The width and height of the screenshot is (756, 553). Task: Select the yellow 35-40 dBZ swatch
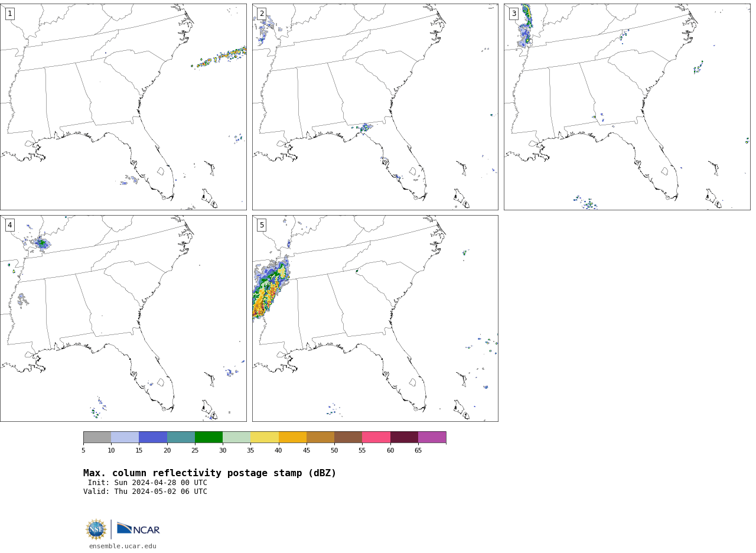coord(265,437)
